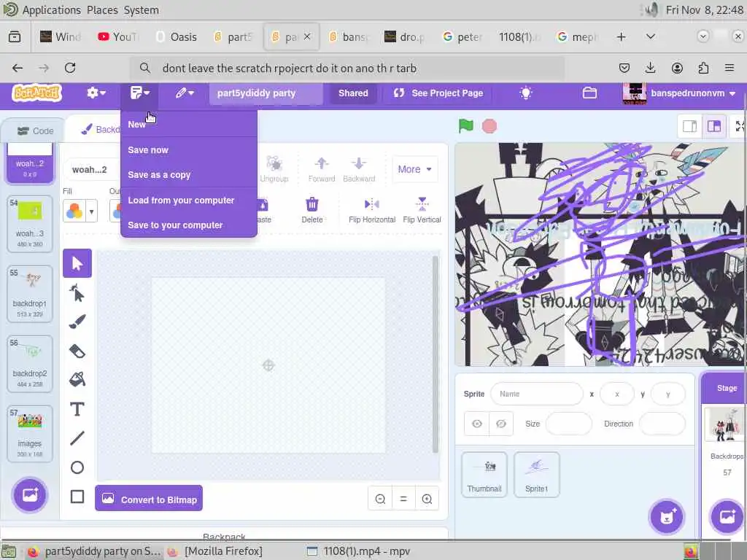
Task: Select the Text tool
Action: click(77, 410)
